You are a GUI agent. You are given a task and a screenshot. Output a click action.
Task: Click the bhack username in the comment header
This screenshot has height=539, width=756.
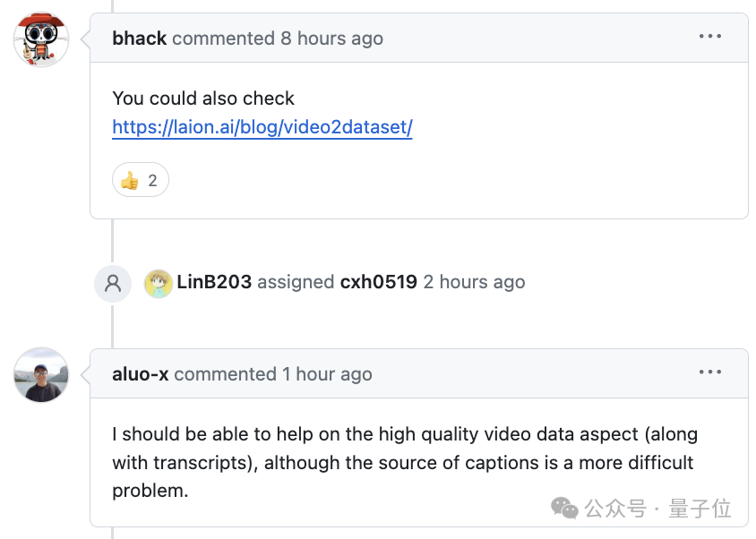(x=139, y=38)
